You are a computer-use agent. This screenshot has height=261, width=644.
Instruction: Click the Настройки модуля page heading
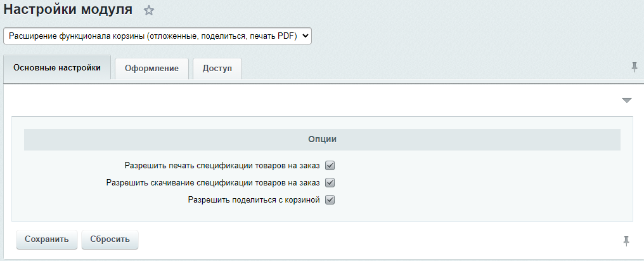68,10
